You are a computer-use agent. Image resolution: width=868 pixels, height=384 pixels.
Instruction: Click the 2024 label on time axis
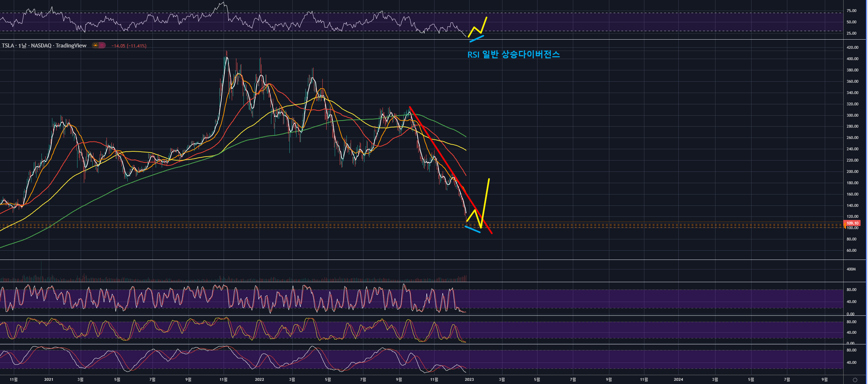coord(678,379)
